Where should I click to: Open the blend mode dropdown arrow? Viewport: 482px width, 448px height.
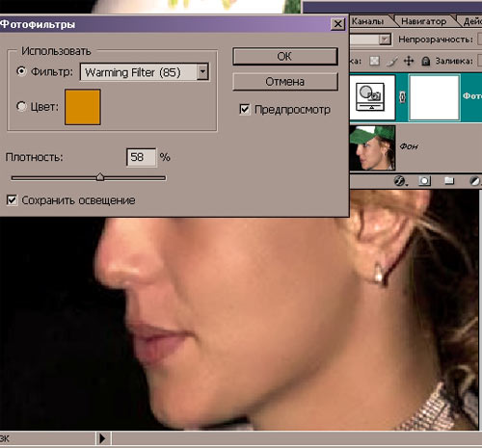385,40
